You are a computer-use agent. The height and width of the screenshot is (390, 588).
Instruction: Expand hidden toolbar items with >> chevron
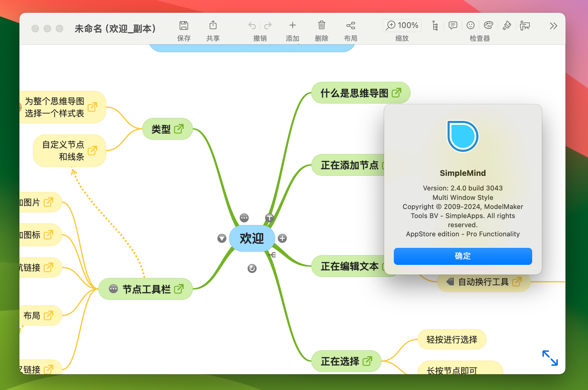tap(553, 26)
